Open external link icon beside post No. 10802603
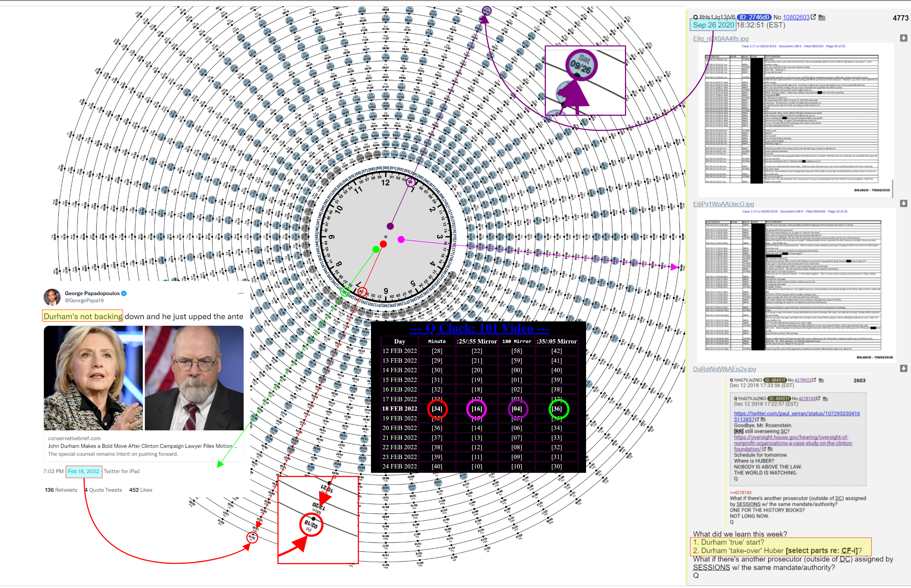Image resolution: width=911 pixels, height=588 pixels. tap(813, 17)
